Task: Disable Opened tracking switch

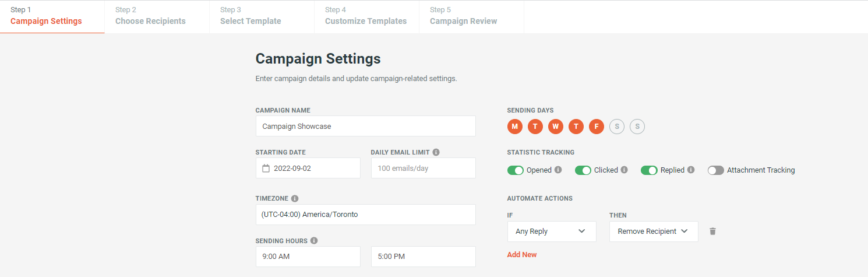Action: click(x=516, y=170)
